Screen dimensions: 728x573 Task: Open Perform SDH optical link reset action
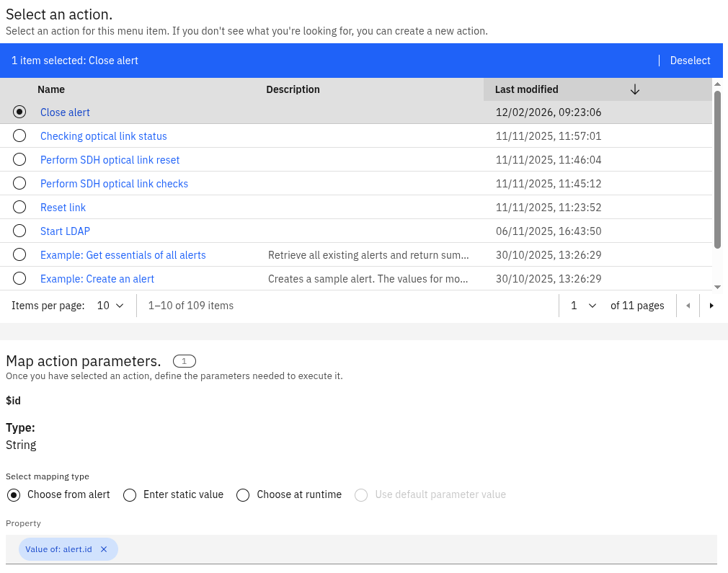110,160
